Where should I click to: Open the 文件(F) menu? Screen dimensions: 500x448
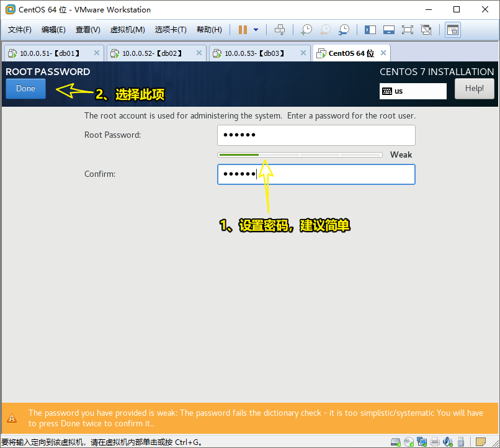point(20,30)
